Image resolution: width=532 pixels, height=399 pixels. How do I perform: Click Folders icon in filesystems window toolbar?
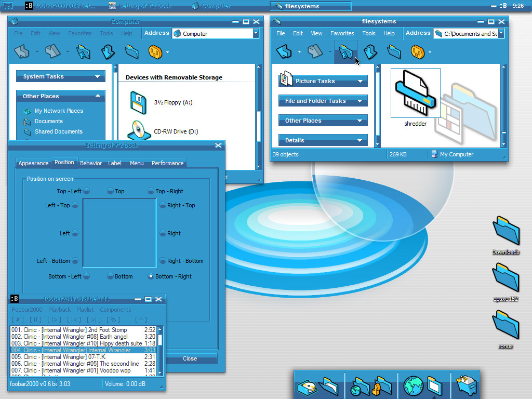pyautogui.click(x=394, y=52)
